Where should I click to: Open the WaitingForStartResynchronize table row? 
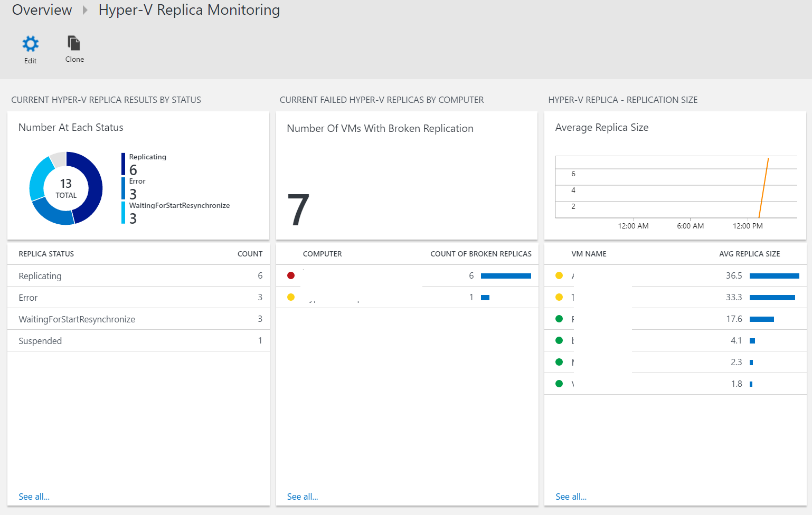coord(138,319)
